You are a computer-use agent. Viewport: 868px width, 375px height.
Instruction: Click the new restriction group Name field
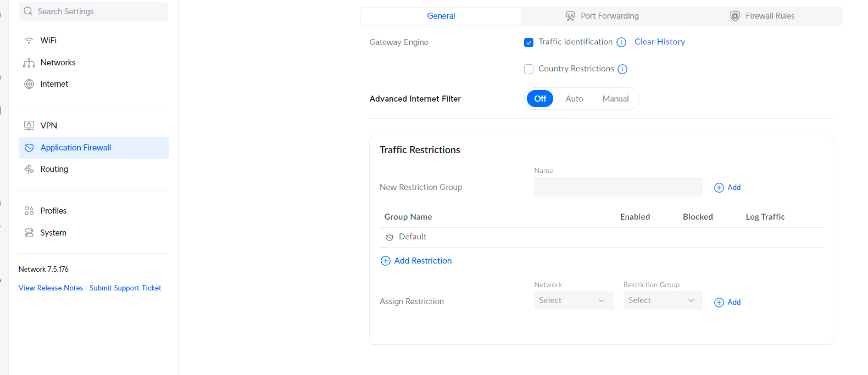[618, 187]
